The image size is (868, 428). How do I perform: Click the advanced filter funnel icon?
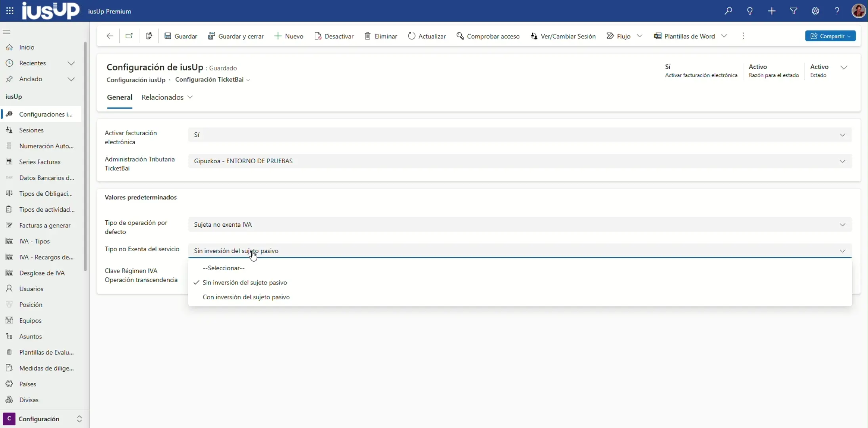[793, 11]
